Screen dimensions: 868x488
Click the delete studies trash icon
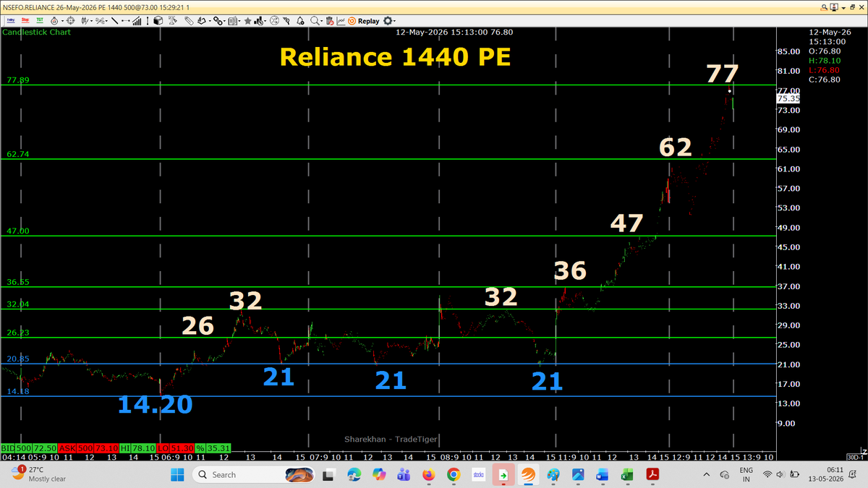coord(330,21)
